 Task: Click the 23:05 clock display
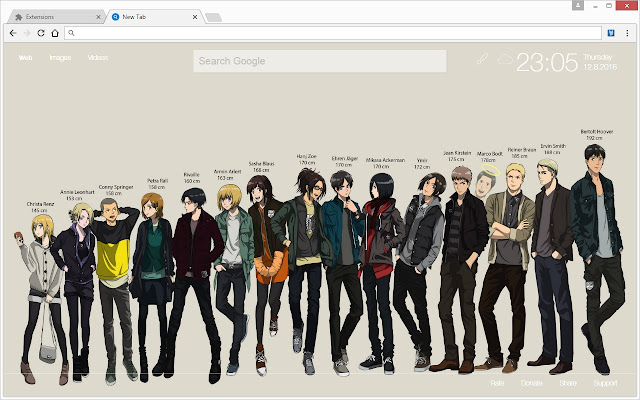point(547,62)
